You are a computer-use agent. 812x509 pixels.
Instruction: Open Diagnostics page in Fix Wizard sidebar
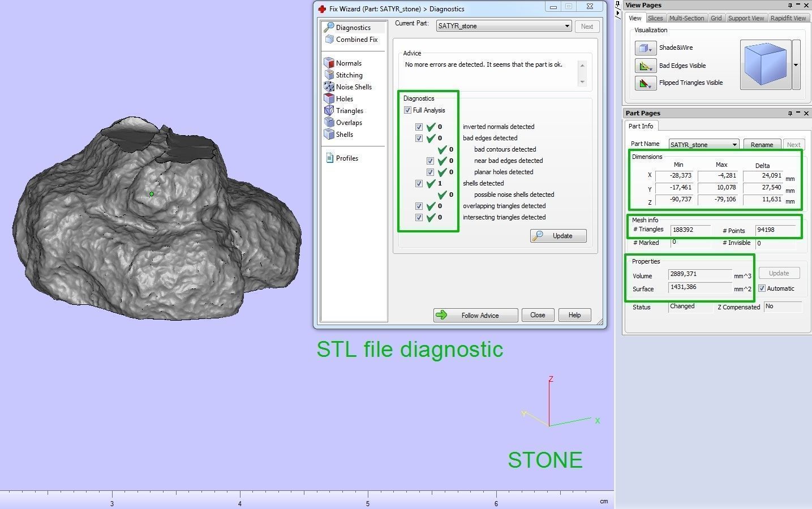347,27
